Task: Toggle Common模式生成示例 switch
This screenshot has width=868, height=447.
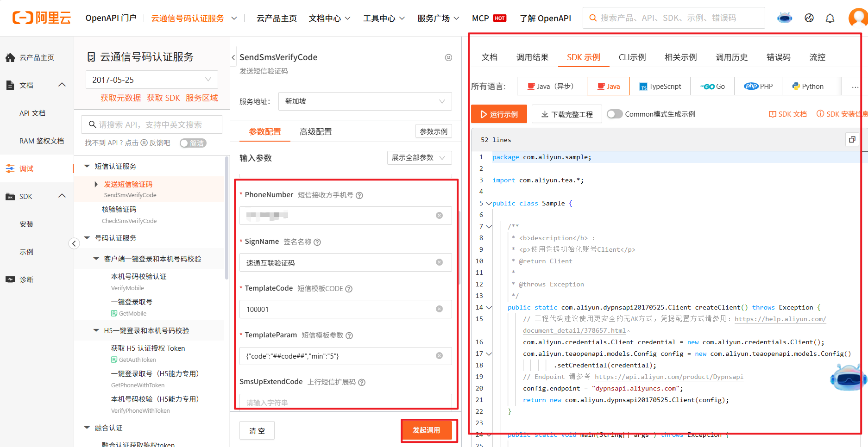Action: [615, 114]
